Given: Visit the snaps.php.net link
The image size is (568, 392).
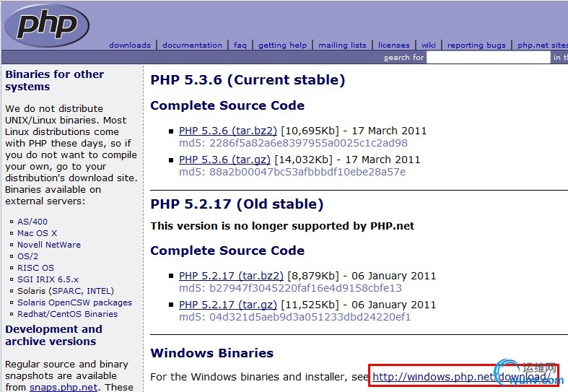Looking at the screenshot, I should coord(64,387).
